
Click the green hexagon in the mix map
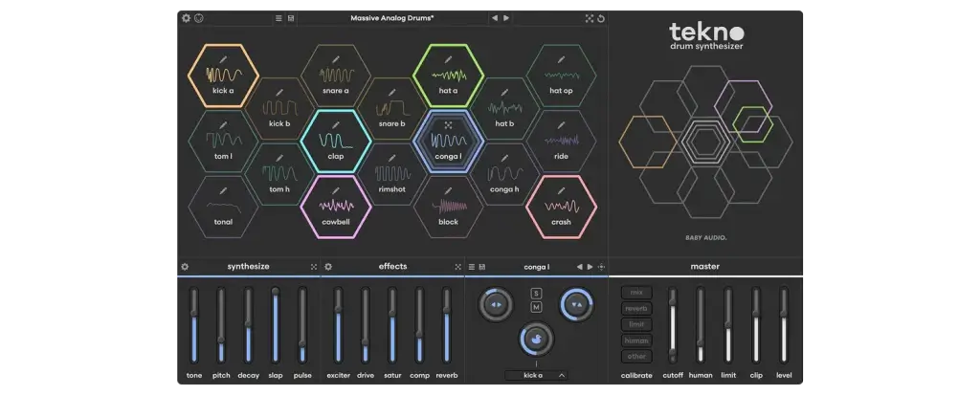coord(753,124)
